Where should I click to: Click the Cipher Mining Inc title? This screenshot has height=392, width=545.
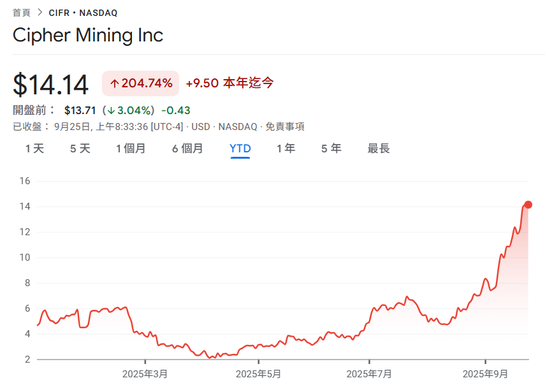pyautogui.click(x=88, y=35)
